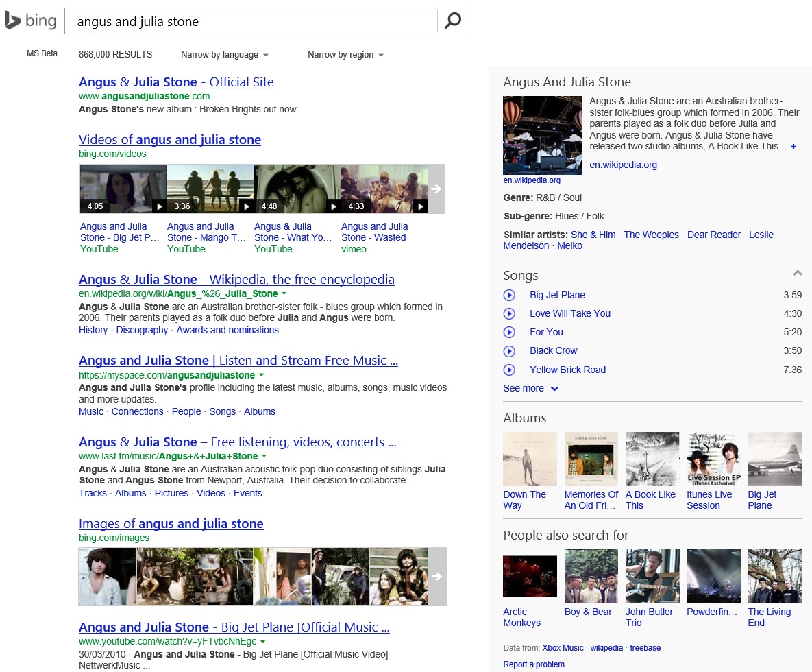Open the Xbox Music data source link

click(563, 647)
